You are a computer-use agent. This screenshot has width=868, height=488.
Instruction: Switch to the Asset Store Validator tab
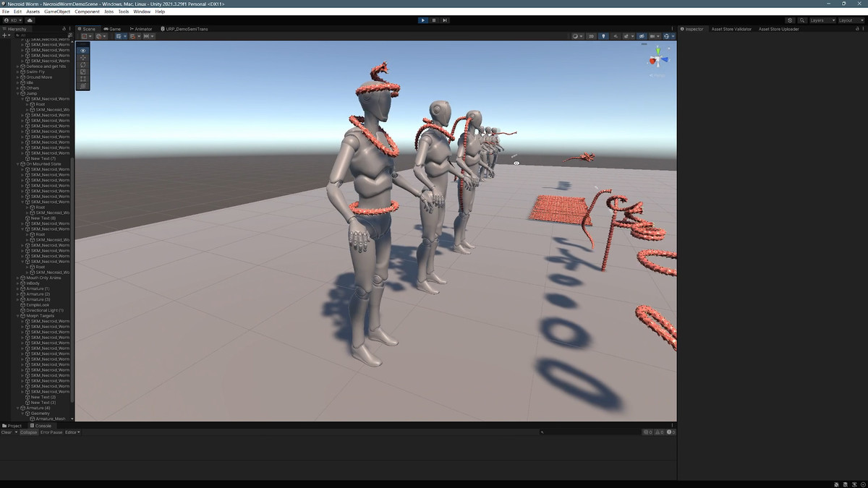pyautogui.click(x=731, y=29)
